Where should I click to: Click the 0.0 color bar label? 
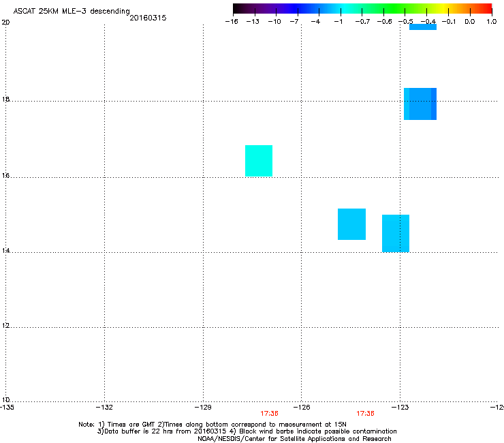[470, 22]
